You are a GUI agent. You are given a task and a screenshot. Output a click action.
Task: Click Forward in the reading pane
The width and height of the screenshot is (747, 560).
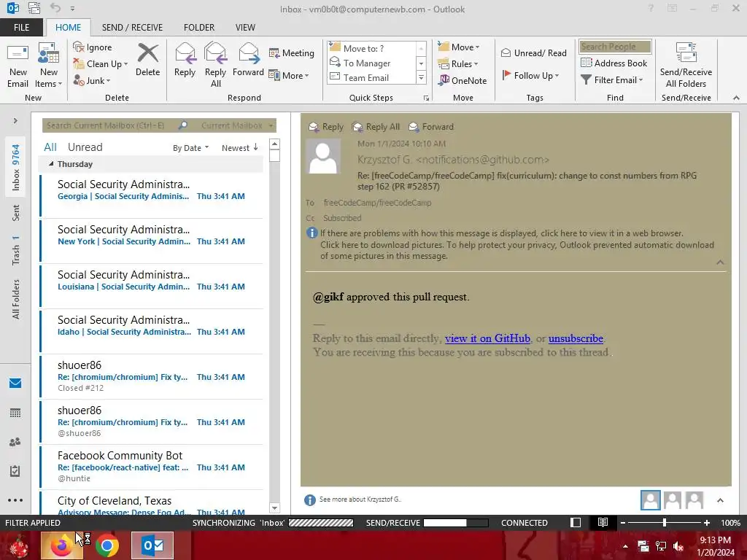point(432,127)
